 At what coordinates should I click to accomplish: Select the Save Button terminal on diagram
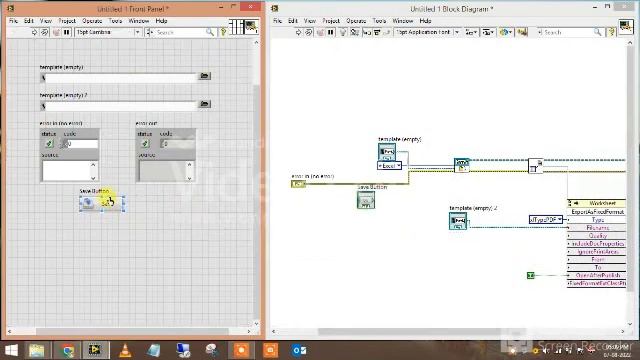pyautogui.click(x=366, y=200)
